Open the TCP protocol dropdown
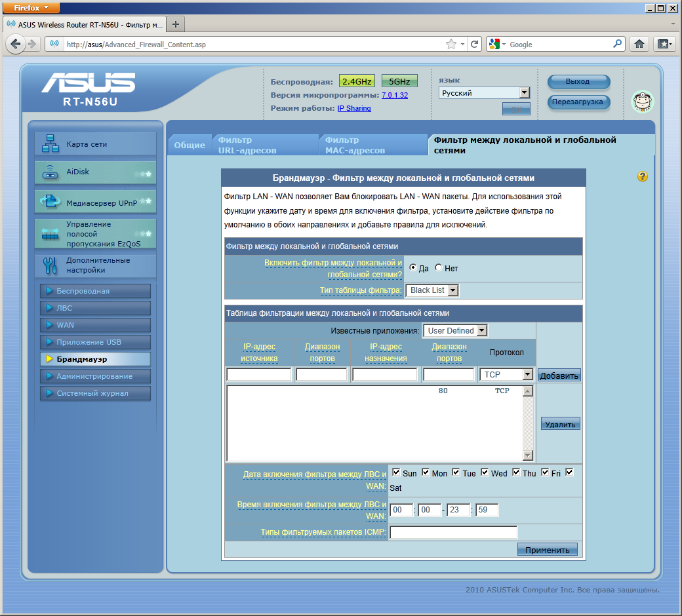The width and height of the screenshot is (682, 616). [506, 374]
